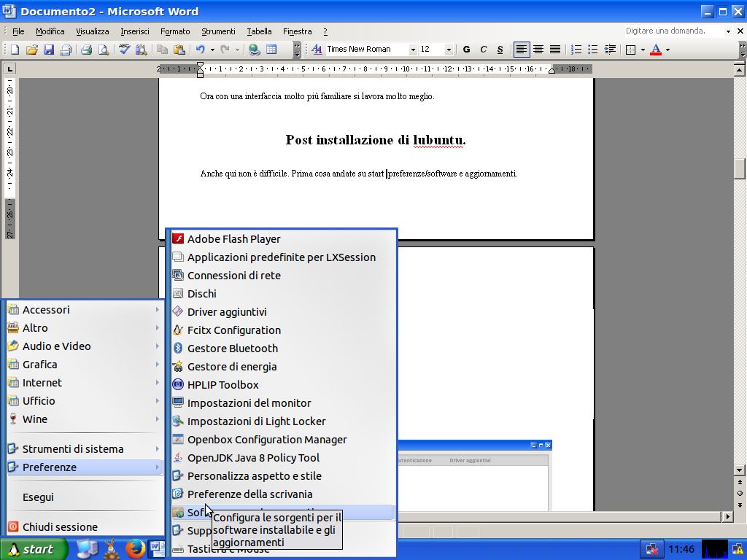The image size is (747, 560).
Task: Open the Times New Roman font dropdown
Action: click(413, 50)
